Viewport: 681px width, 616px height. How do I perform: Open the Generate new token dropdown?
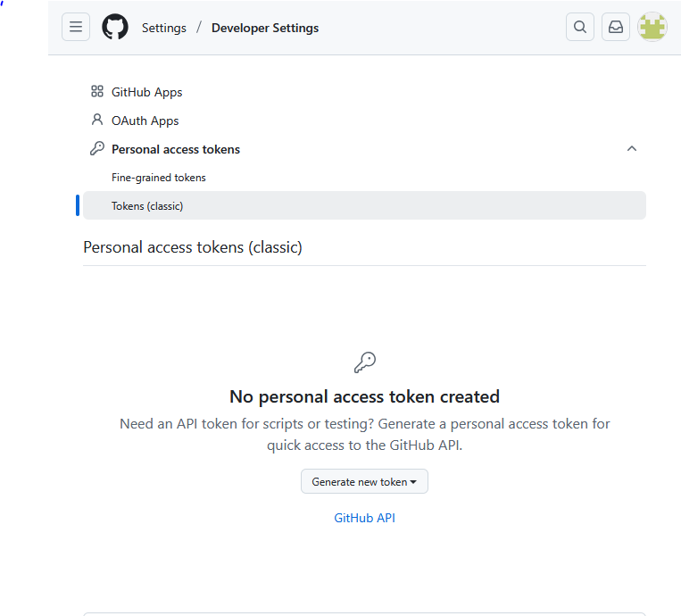tap(364, 481)
